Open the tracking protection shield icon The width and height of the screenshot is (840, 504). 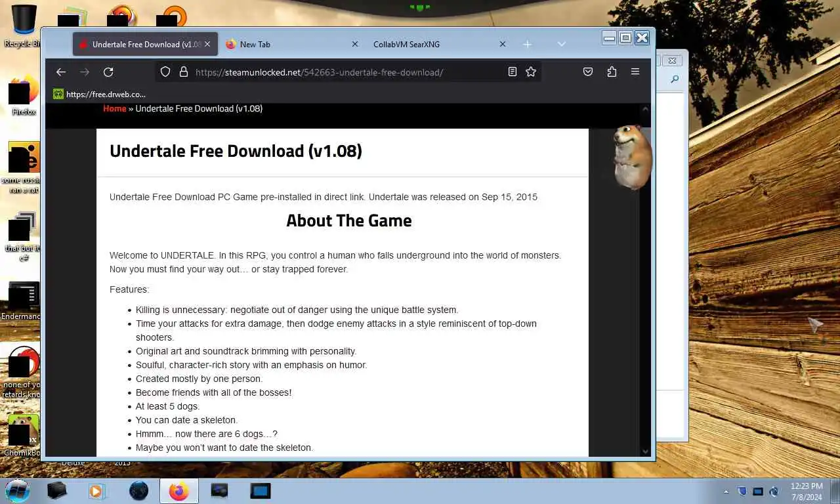point(165,72)
